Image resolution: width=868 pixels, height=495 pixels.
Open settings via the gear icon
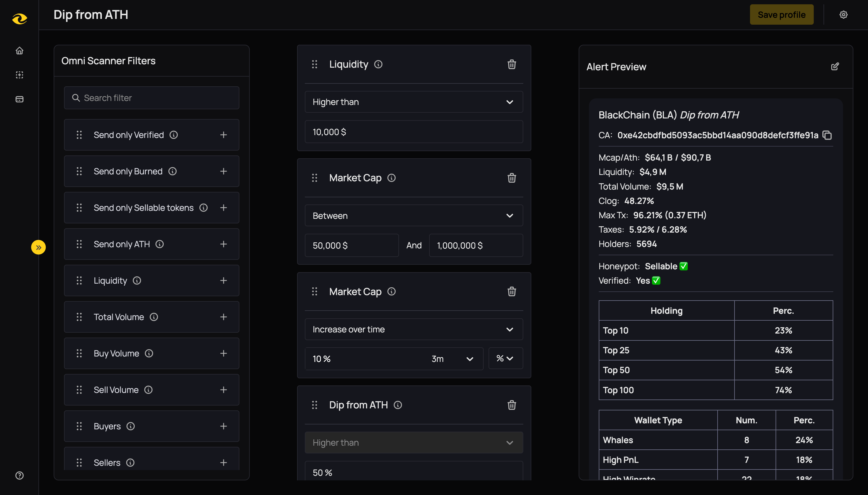[x=843, y=14]
